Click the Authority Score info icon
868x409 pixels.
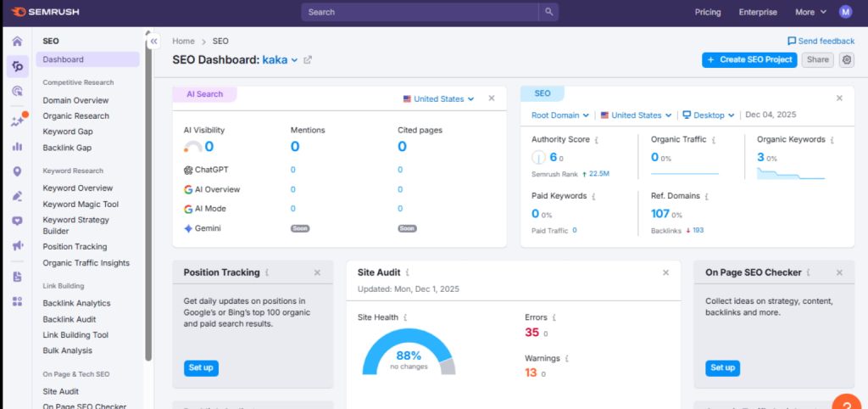pos(596,140)
